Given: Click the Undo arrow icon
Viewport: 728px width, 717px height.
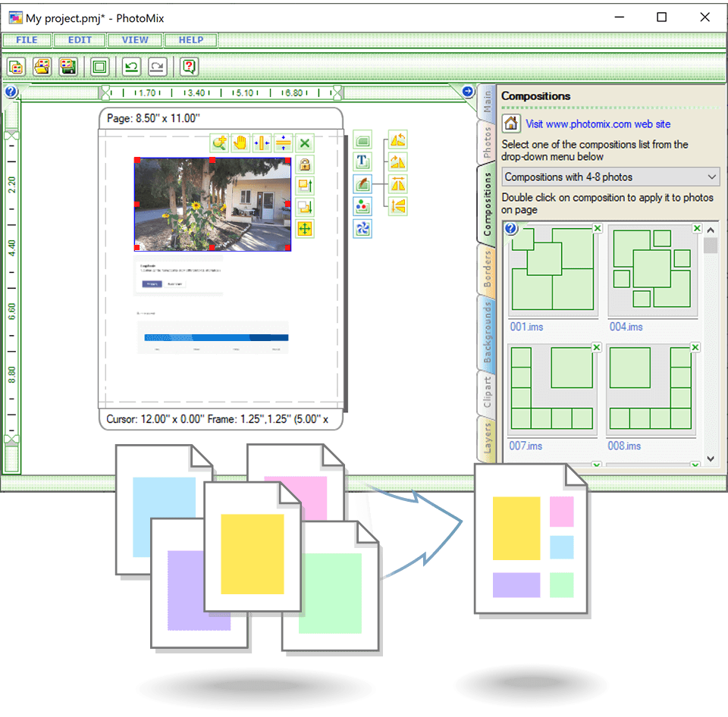Looking at the screenshot, I should pos(131,67).
